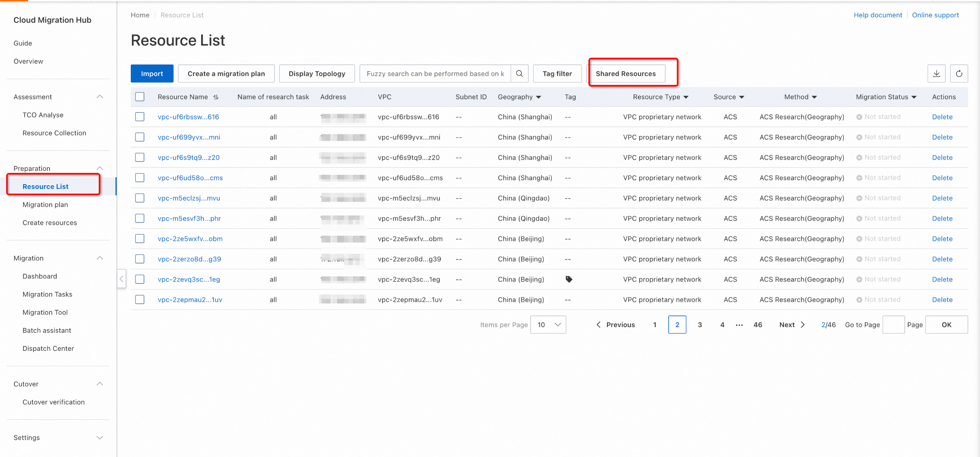Screen dimensions: 980x457
Task: Open Migration plan in the sidebar
Action: point(45,204)
